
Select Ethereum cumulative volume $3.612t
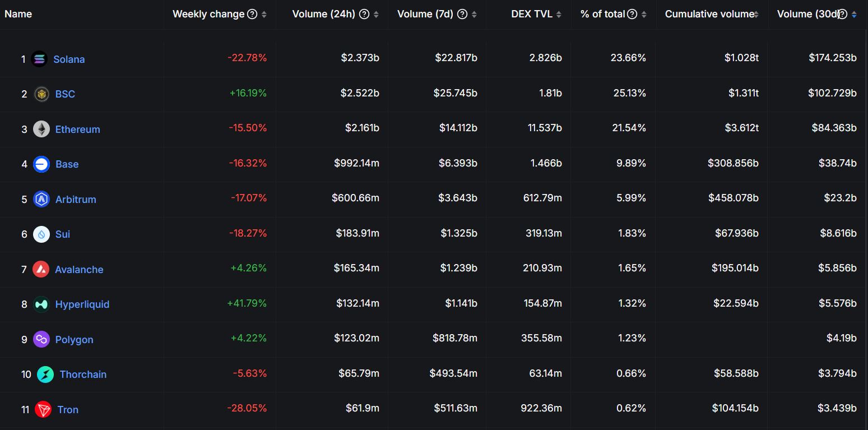(x=741, y=128)
